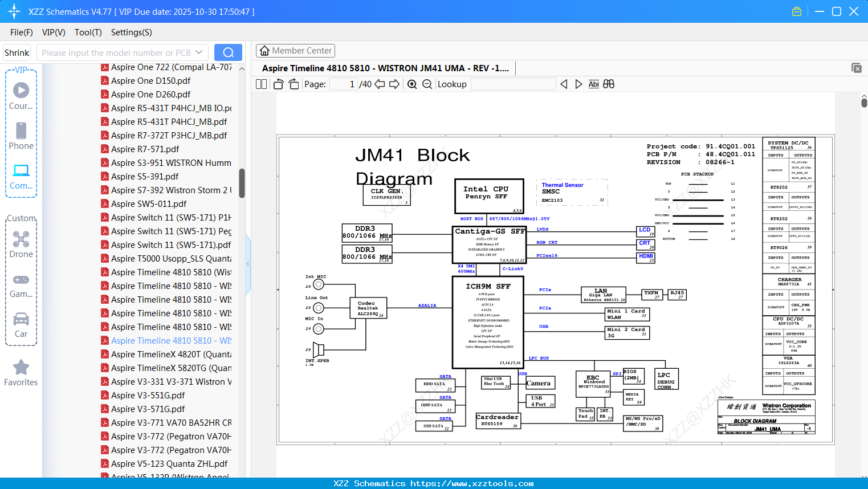Open Aspire R7-571.pdf in file list
This screenshot has height=489, width=868.
tap(145, 149)
